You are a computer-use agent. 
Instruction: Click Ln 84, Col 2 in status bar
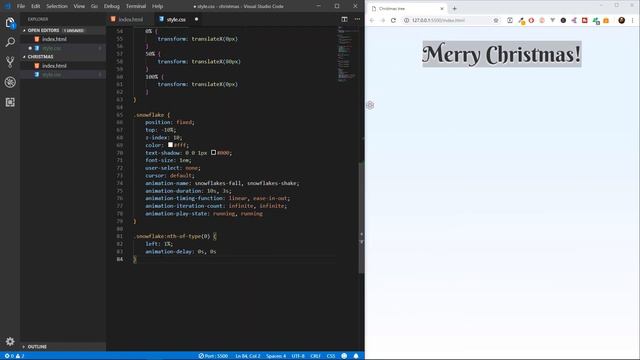click(x=247, y=356)
